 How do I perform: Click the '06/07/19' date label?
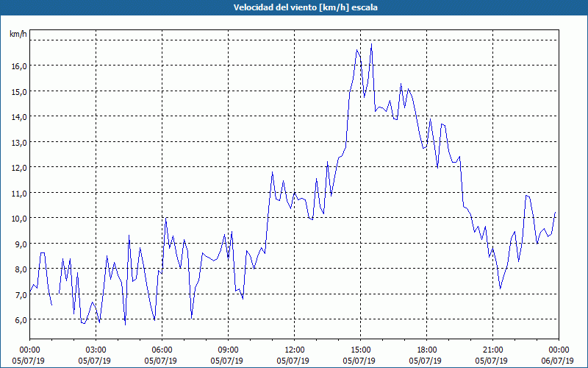click(x=558, y=361)
